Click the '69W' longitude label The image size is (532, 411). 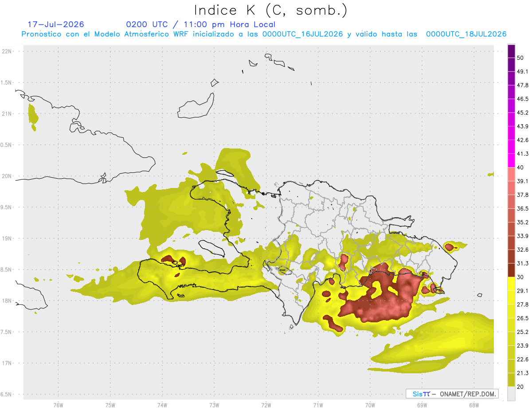422,405
